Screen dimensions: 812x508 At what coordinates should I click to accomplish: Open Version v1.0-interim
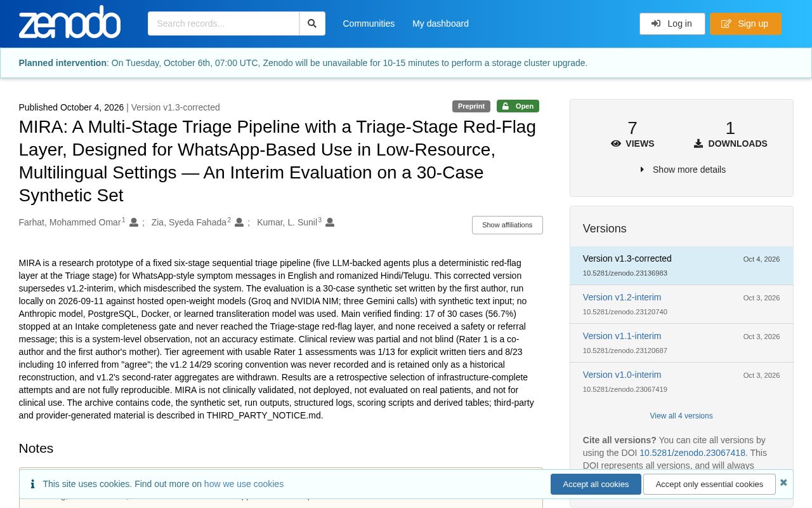[x=622, y=375]
